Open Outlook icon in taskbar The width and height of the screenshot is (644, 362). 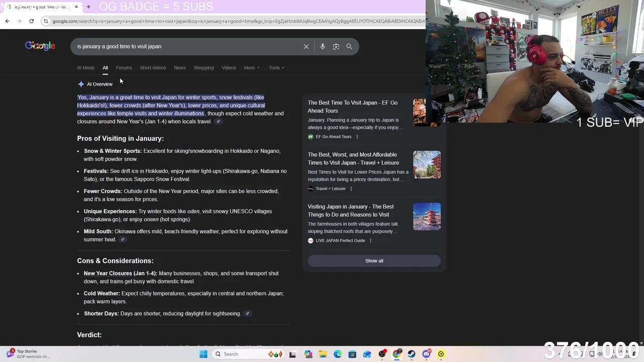coord(367,354)
